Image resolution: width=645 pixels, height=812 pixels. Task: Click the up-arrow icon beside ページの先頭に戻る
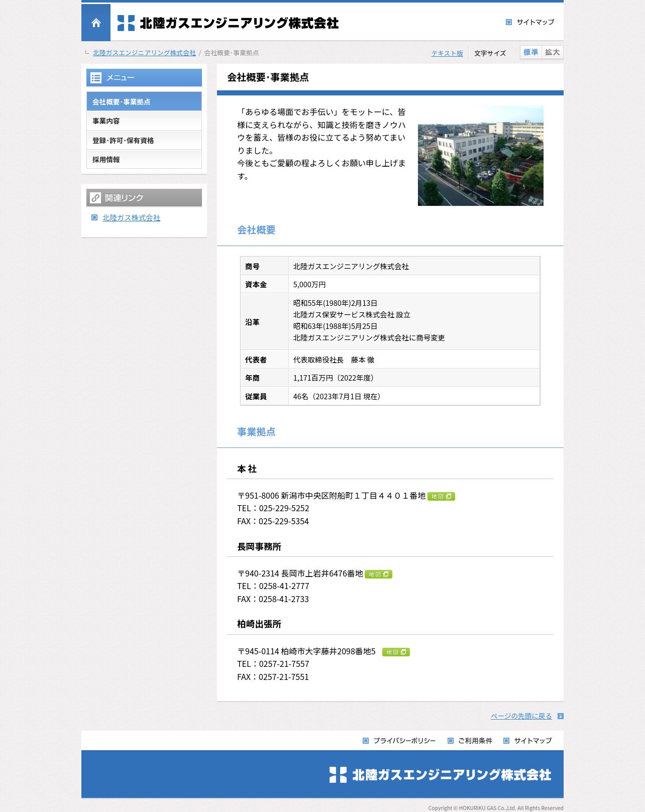point(561,716)
